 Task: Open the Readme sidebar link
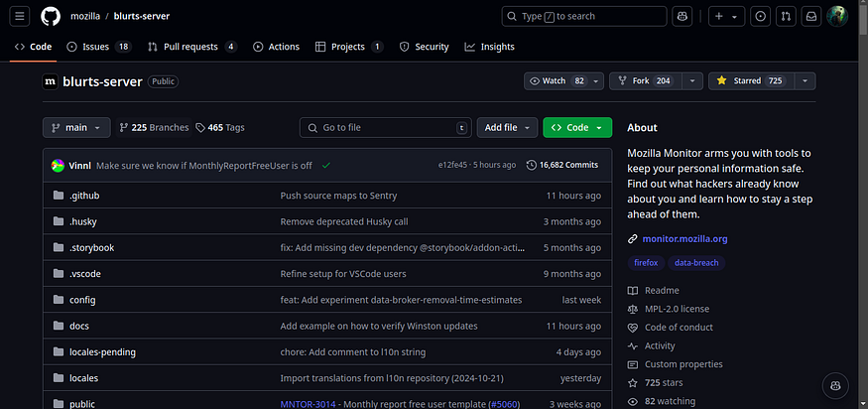point(653,291)
